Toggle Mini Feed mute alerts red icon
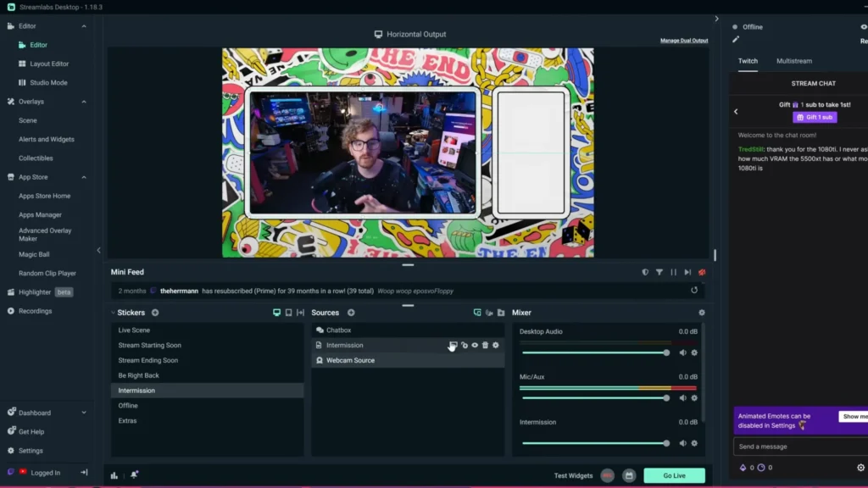Screen dimensions: 868x488 702,272
